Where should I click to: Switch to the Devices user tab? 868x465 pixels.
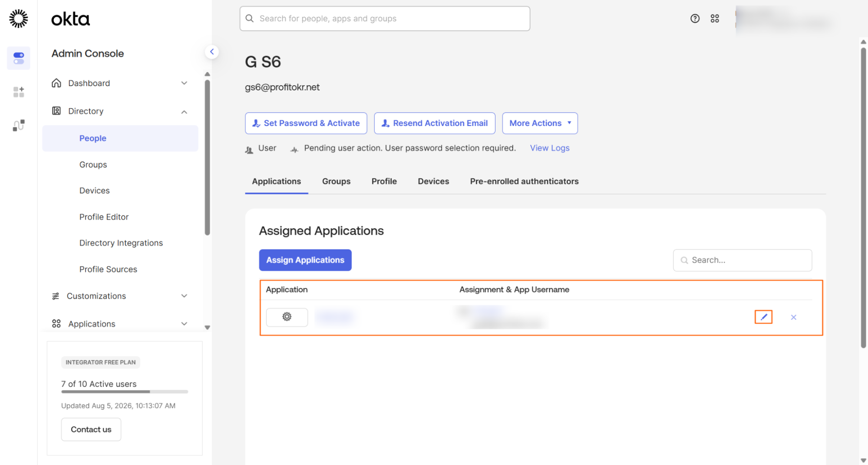coord(433,181)
